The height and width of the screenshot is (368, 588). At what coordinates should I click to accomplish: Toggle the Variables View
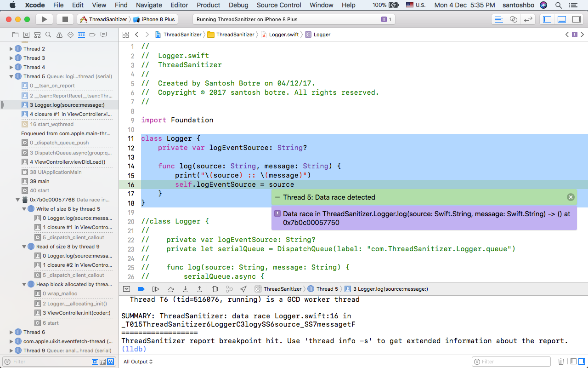click(x=573, y=362)
